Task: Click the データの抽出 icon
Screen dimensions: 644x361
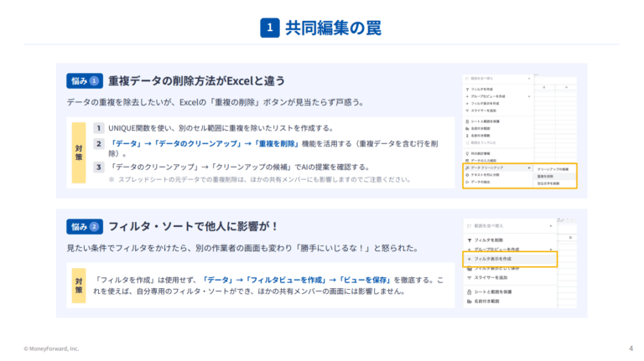Action: tap(467, 182)
